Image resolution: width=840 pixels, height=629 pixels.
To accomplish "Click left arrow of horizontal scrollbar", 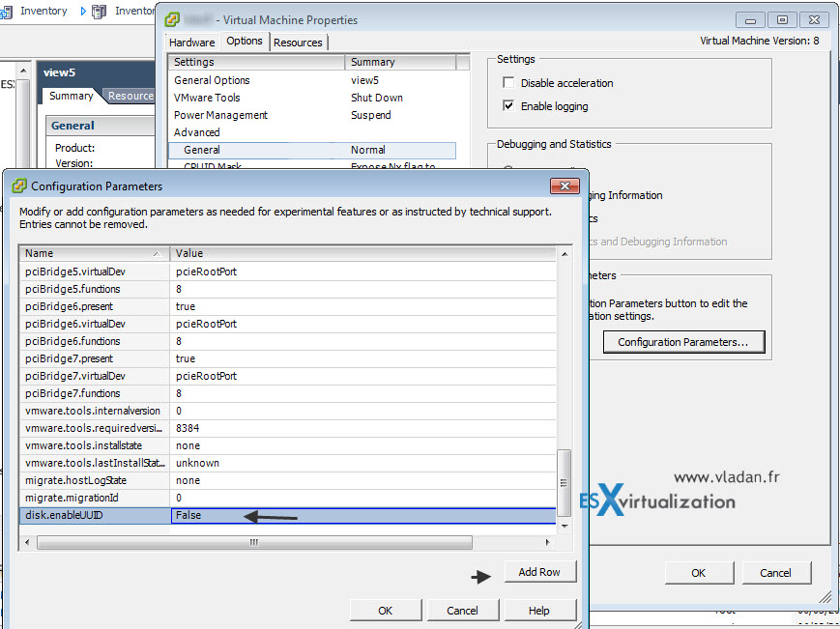I will point(27,542).
